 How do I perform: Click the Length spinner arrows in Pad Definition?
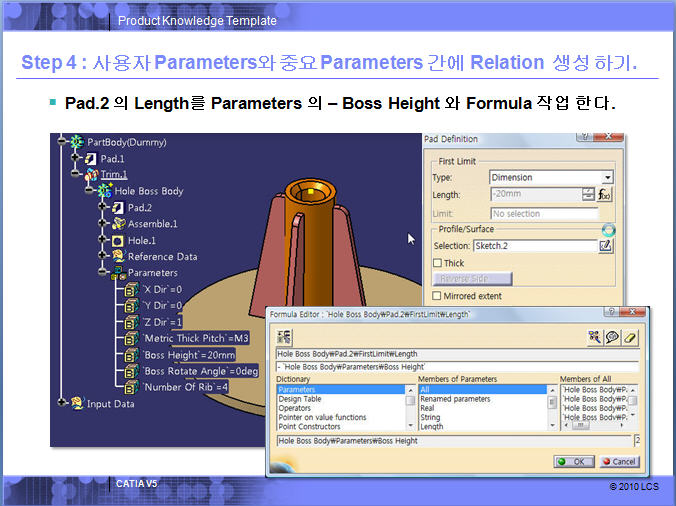click(x=588, y=195)
